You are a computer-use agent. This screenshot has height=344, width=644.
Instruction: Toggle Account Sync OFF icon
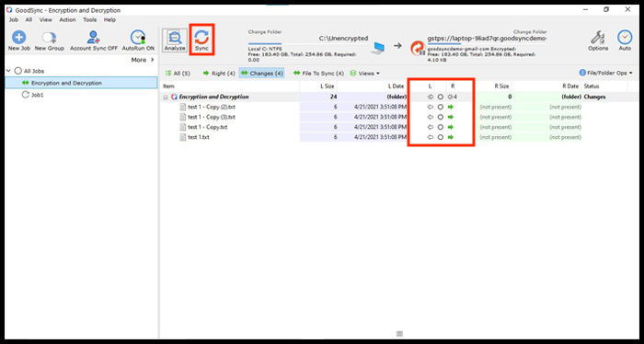pyautogui.click(x=94, y=38)
